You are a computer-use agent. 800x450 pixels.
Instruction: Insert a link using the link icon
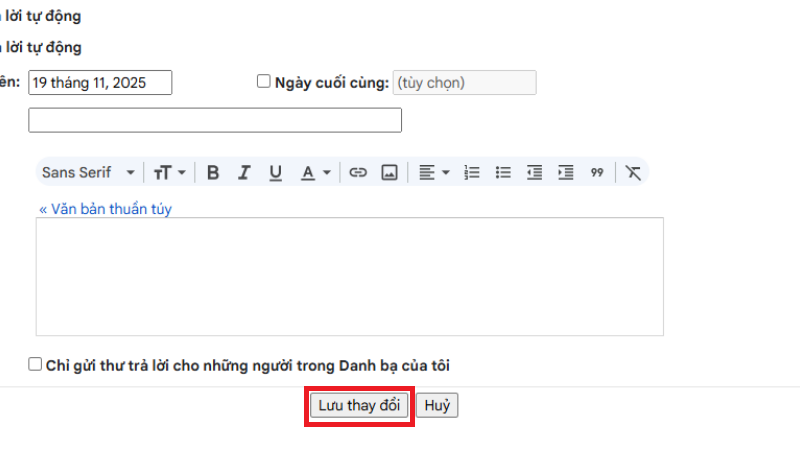click(358, 172)
